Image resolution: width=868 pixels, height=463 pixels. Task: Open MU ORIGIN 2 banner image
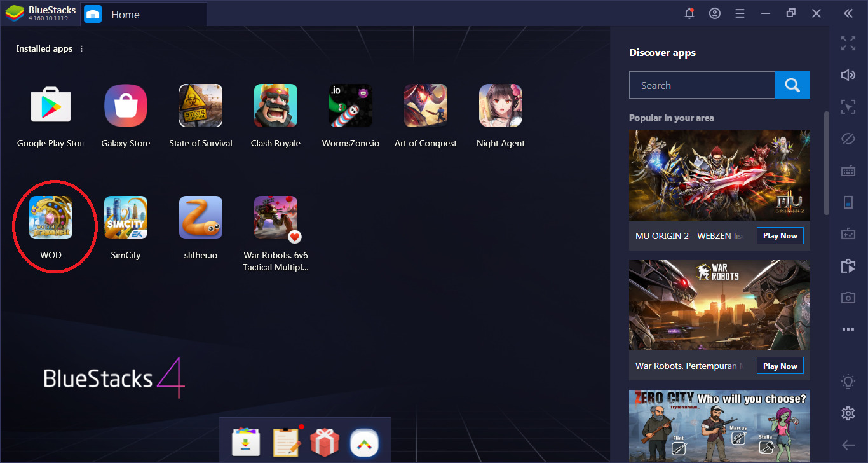click(x=719, y=176)
